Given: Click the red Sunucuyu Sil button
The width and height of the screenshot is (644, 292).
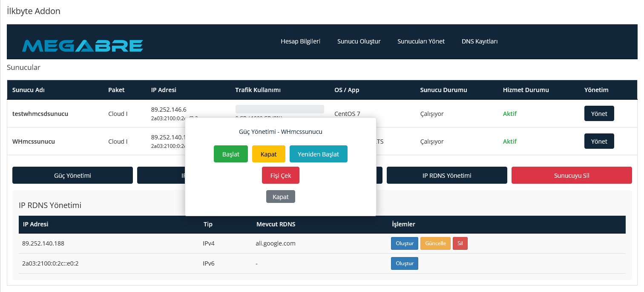Looking at the screenshot, I should [572, 175].
